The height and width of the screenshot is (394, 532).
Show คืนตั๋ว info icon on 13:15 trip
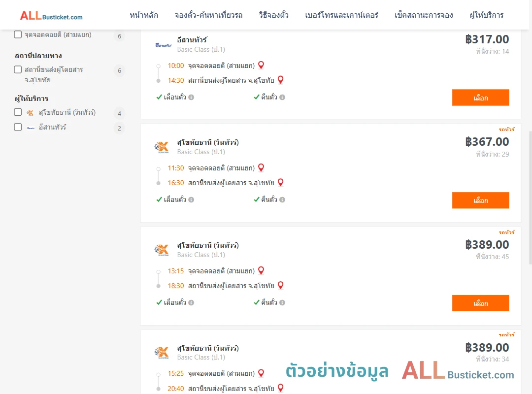(282, 303)
